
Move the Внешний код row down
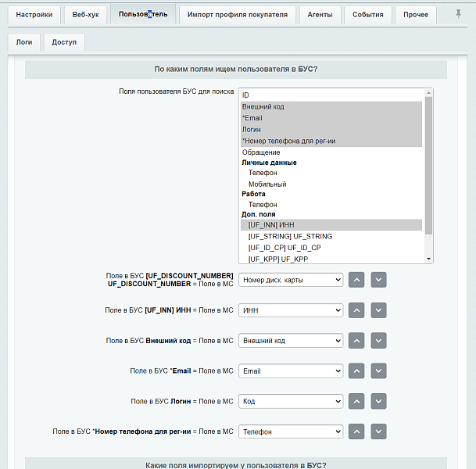379,341
